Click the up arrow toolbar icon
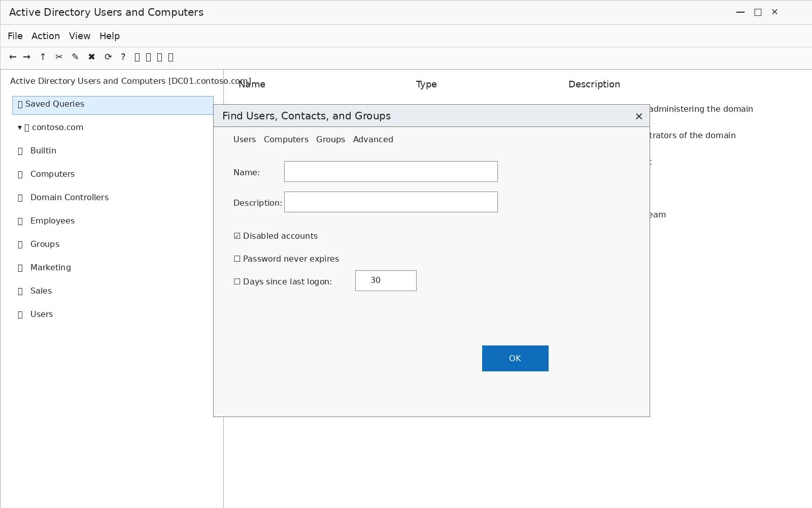The width and height of the screenshot is (812, 508). click(x=43, y=57)
